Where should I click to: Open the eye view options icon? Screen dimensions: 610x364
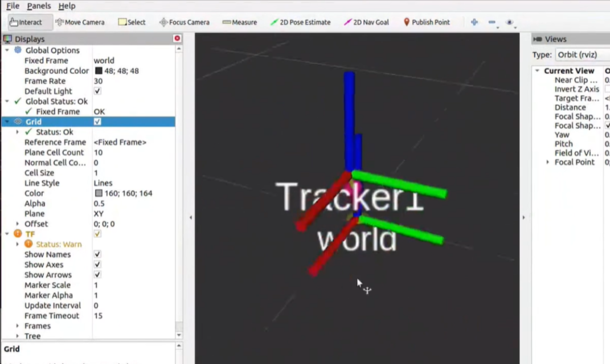coord(510,22)
